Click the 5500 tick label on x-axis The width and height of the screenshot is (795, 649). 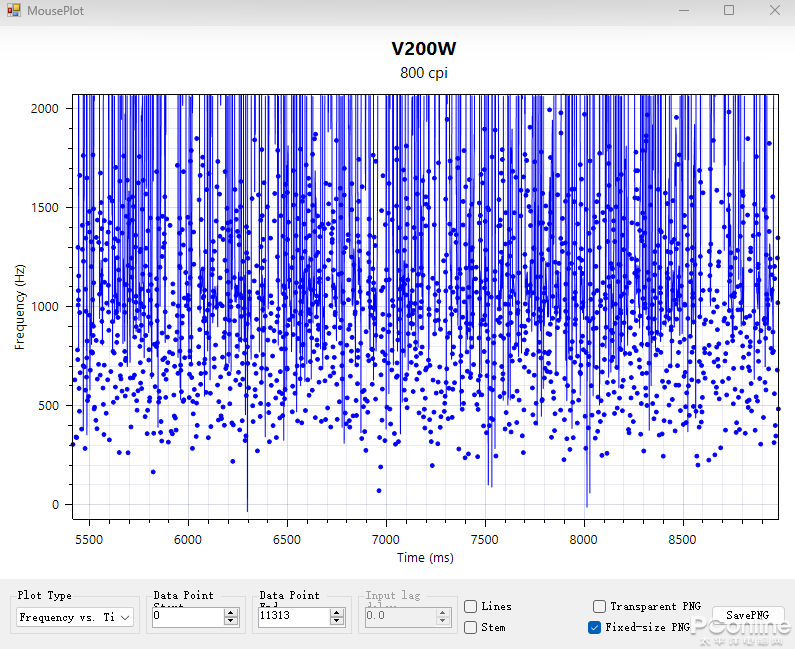click(89, 539)
